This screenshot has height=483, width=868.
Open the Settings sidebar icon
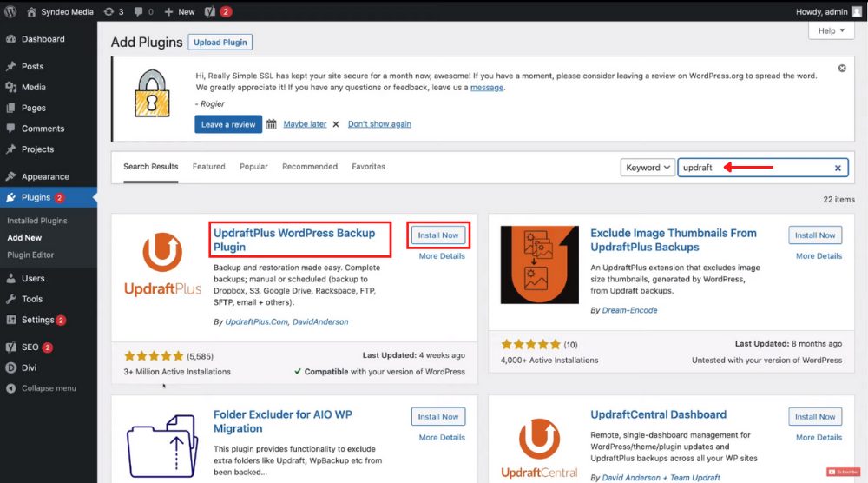click(10, 321)
